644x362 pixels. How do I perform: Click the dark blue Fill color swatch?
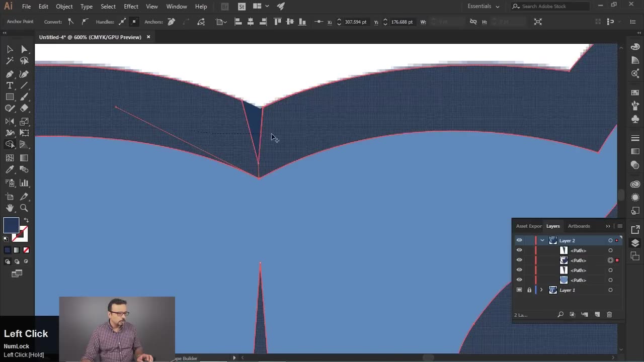pyautogui.click(x=11, y=226)
